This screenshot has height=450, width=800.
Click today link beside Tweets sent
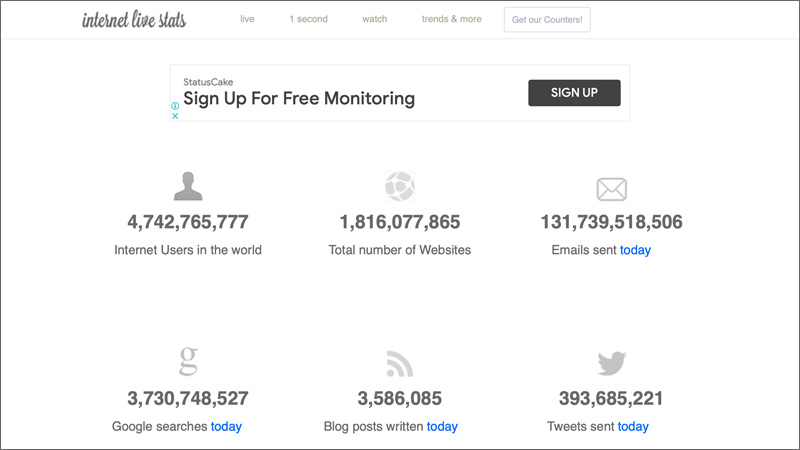[x=633, y=427]
